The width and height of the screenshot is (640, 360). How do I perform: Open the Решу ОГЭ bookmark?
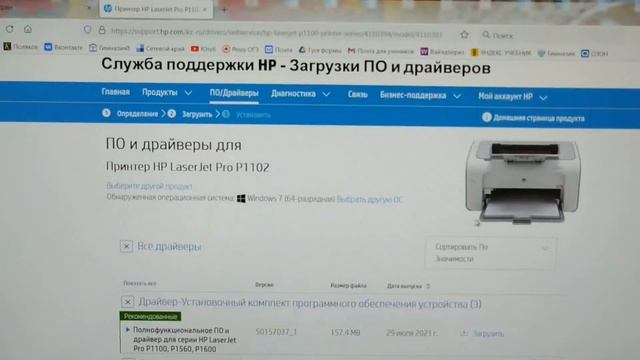pyautogui.click(x=240, y=49)
